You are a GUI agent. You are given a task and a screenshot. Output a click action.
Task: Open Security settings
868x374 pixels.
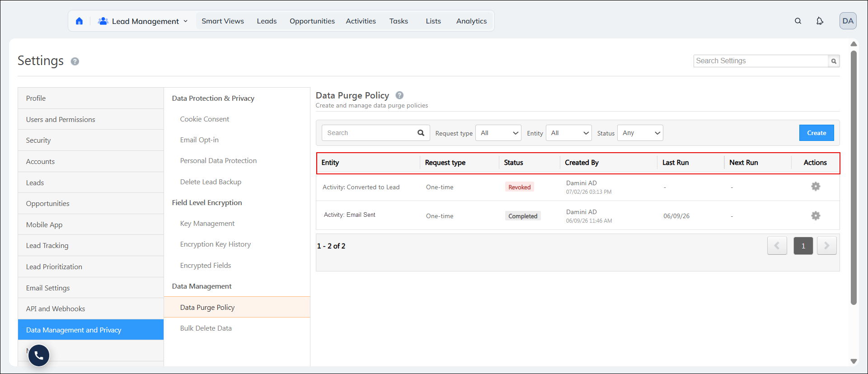coord(91,140)
